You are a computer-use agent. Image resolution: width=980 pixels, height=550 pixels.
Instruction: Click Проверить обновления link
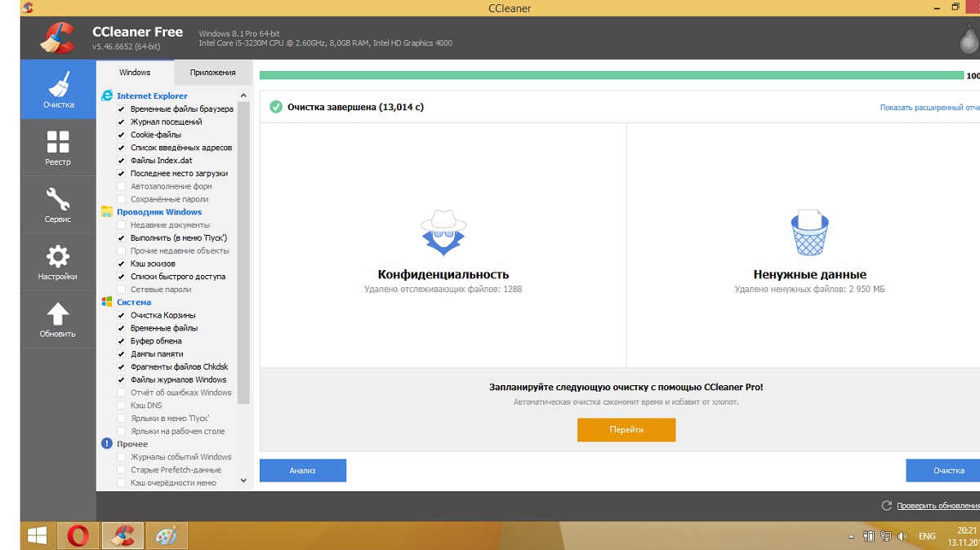click(938, 506)
